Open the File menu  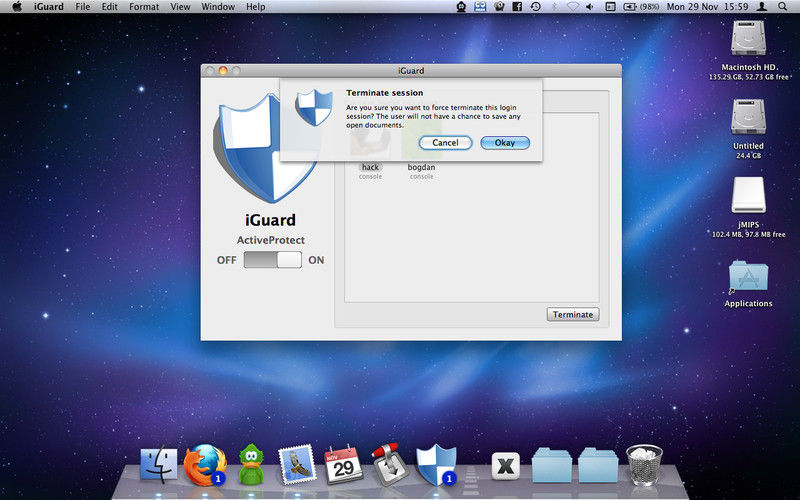coord(83,7)
